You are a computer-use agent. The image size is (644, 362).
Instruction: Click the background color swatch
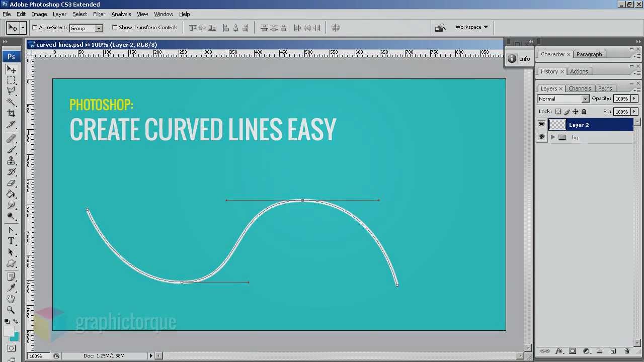tap(16, 337)
